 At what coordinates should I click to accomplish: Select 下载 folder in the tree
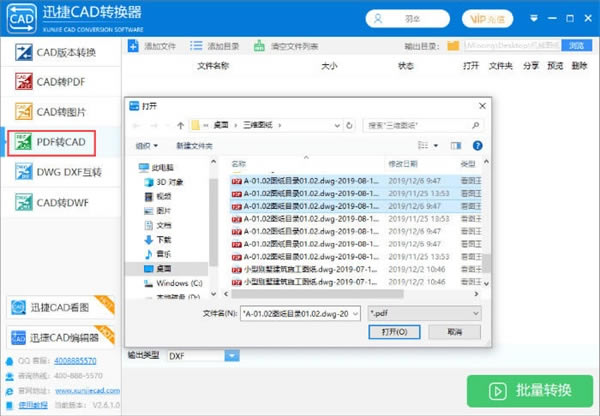pyautogui.click(x=158, y=240)
